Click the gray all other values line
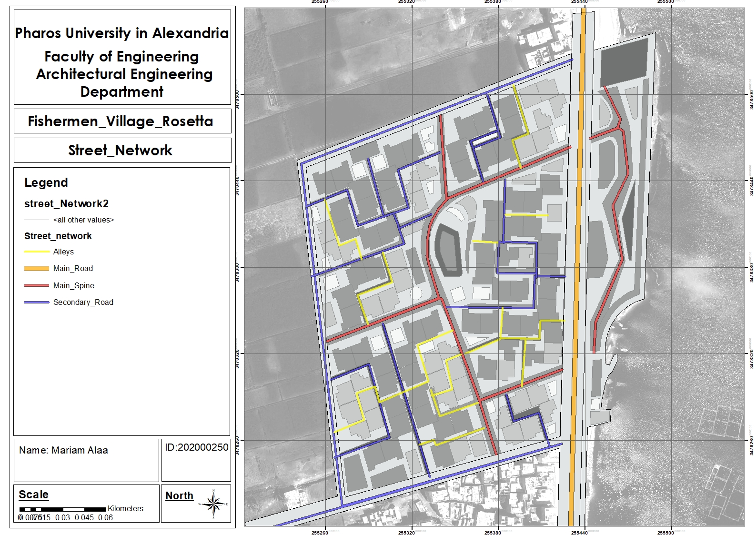 click(37, 220)
